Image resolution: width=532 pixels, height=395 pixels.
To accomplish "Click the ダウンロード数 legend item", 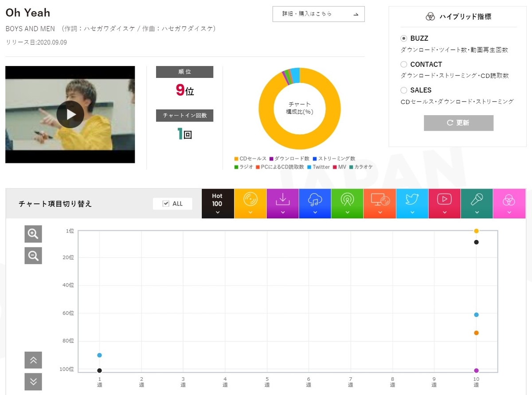I will point(289,159).
